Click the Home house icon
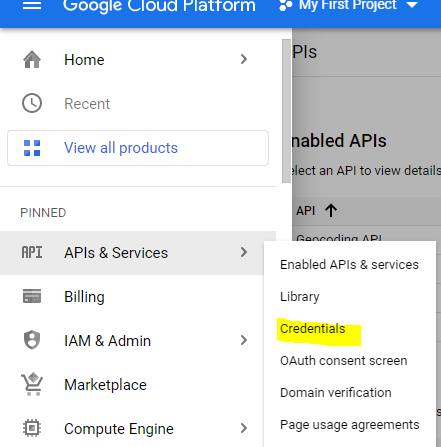Viewport: 441px width, 447px height. point(32,60)
